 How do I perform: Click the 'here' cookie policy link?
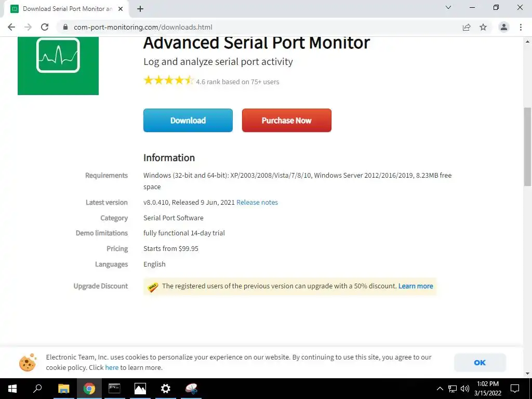click(x=112, y=367)
